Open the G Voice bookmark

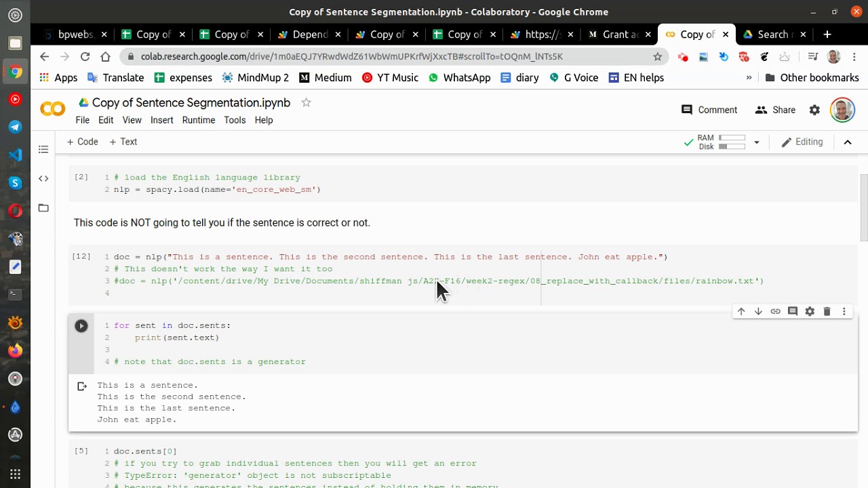click(x=573, y=77)
